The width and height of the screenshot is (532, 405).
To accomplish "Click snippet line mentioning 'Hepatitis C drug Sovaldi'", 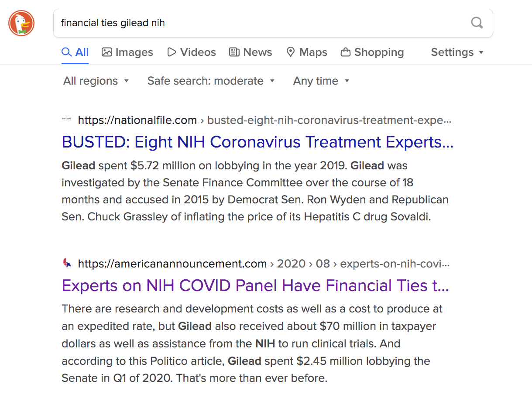I will point(246,217).
